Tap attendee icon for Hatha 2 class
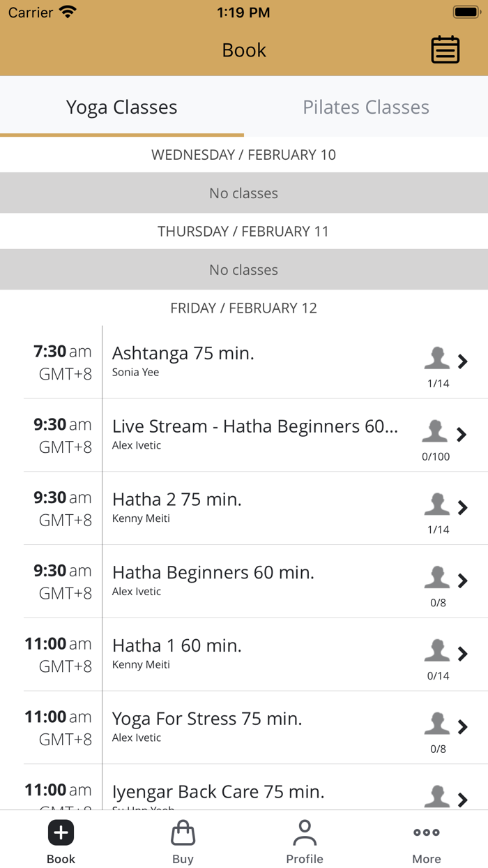Screen dimensions: 488x868 [x=437, y=504]
